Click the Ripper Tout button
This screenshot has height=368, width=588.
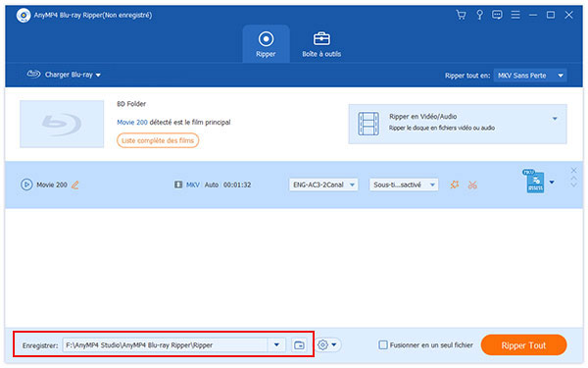pyautogui.click(x=523, y=344)
